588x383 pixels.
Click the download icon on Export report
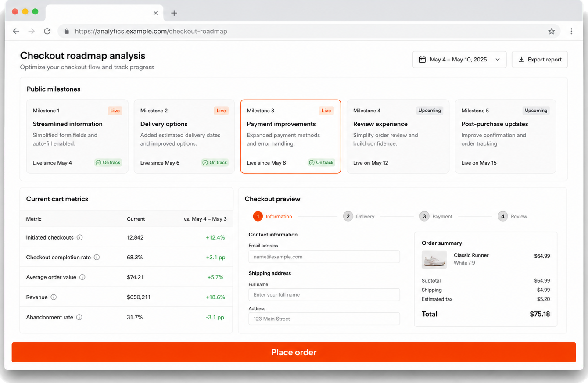tap(521, 59)
